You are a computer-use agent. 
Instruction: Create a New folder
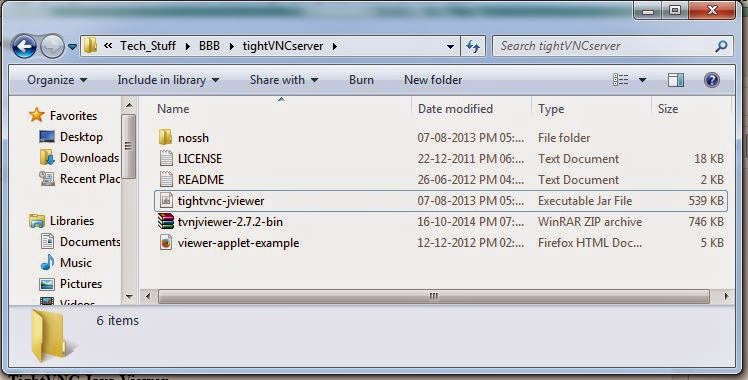[x=433, y=80]
